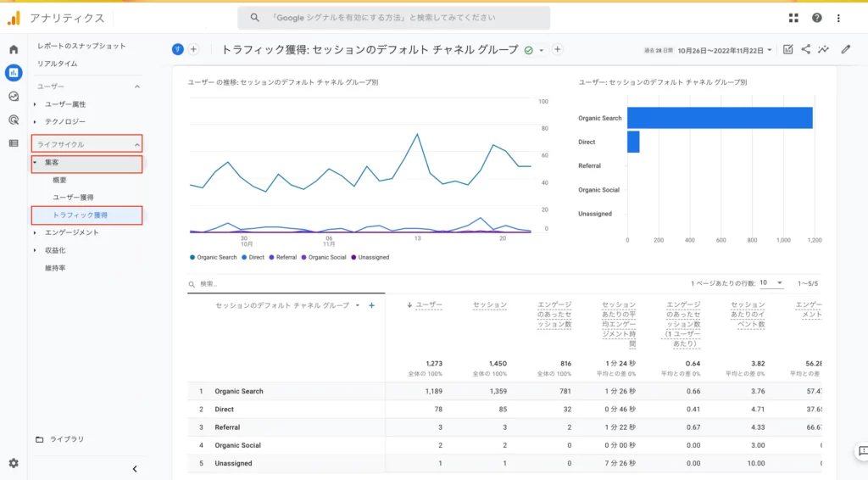Add a comparison with plus icon beside segment
The height and width of the screenshot is (480, 868).
tap(193, 49)
